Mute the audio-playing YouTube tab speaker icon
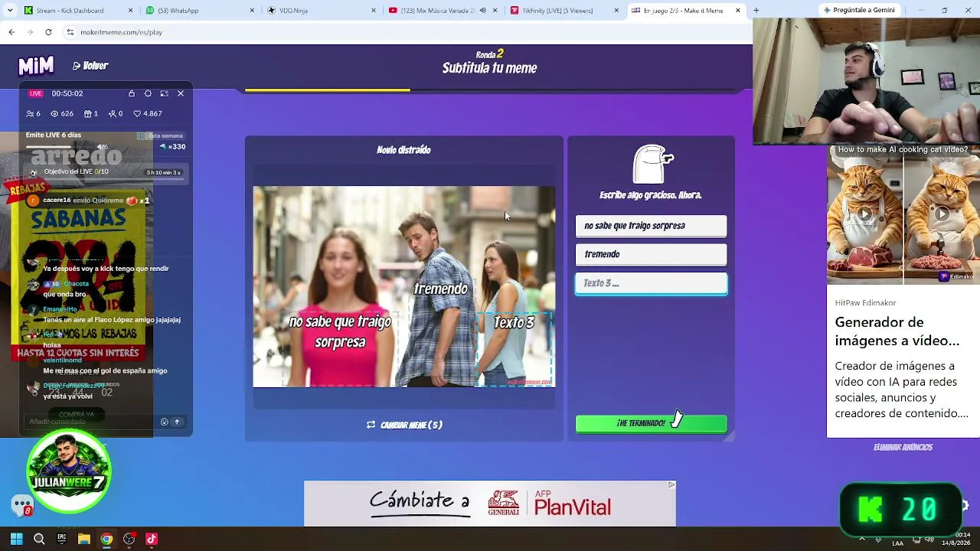 pos(482,11)
